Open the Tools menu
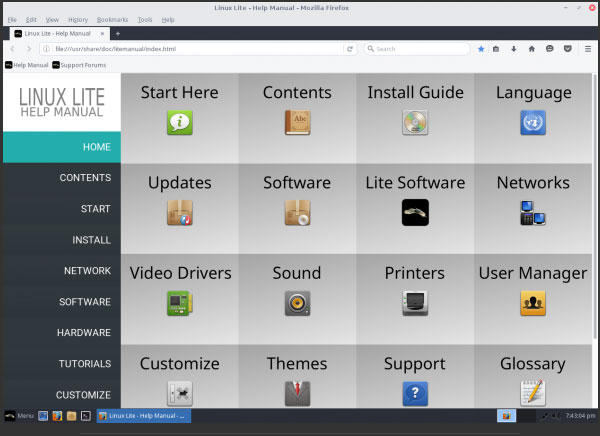600x436 pixels. click(145, 20)
